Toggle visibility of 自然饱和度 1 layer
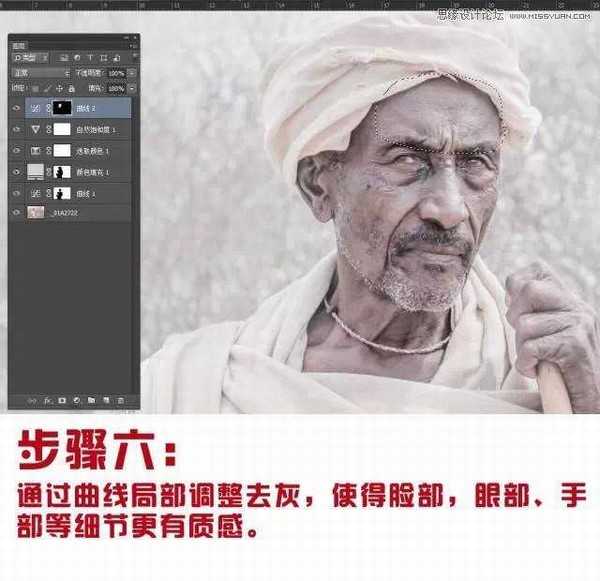Image resolution: width=600 pixels, height=581 pixels. [17, 129]
